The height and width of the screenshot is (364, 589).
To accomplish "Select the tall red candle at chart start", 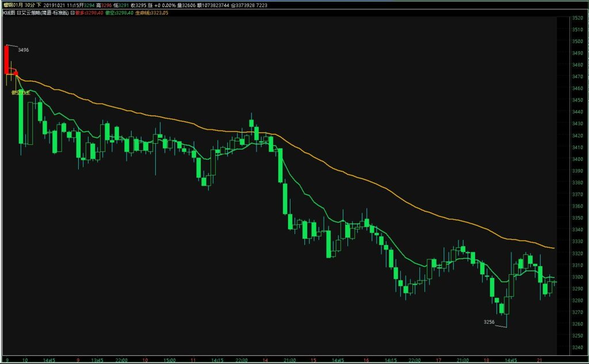I will (6, 59).
